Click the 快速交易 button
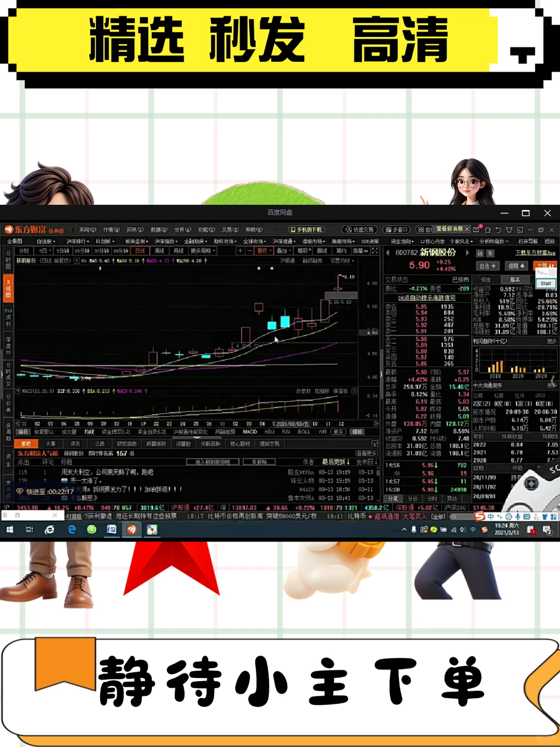Image resolution: width=560 pixels, height=747 pixels. 359,229
